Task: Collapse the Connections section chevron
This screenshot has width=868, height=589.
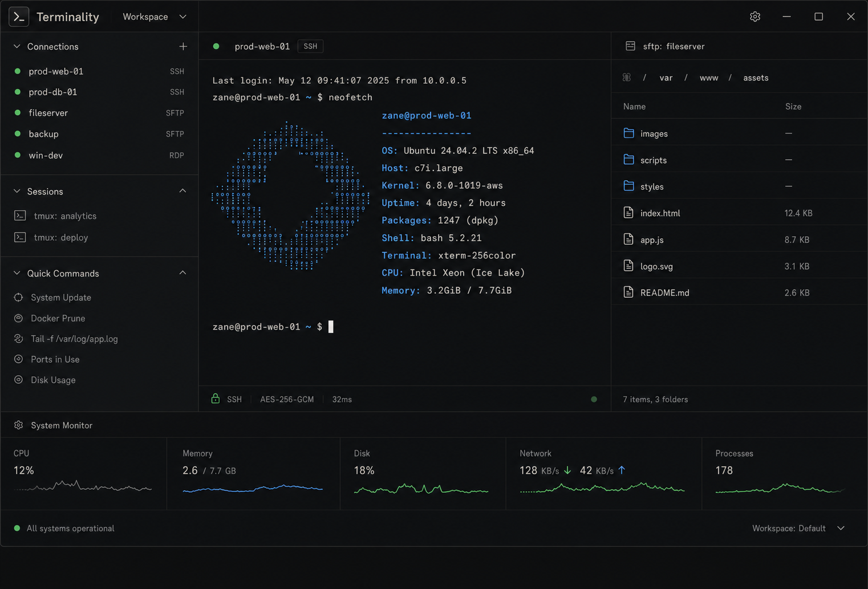Action: click(17, 46)
